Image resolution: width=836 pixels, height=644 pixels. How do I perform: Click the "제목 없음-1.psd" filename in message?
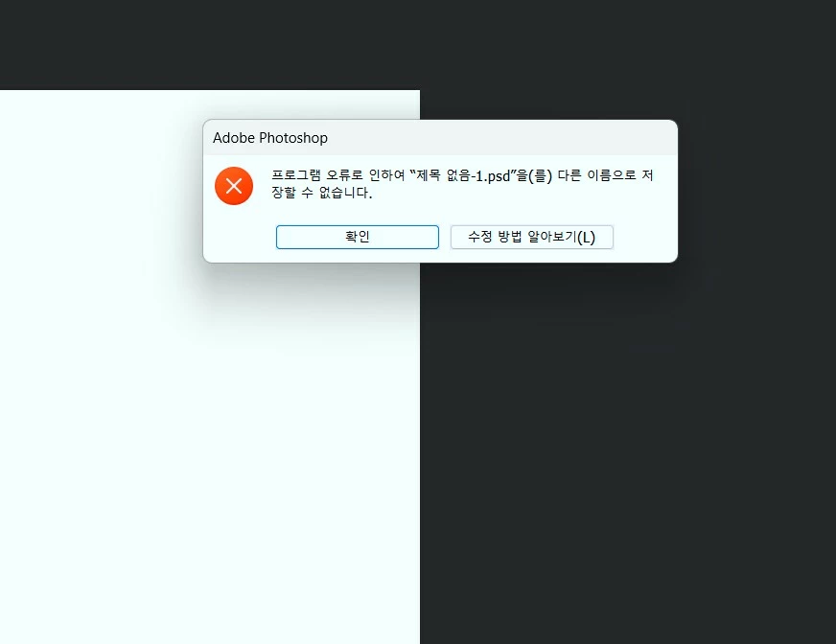463,175
